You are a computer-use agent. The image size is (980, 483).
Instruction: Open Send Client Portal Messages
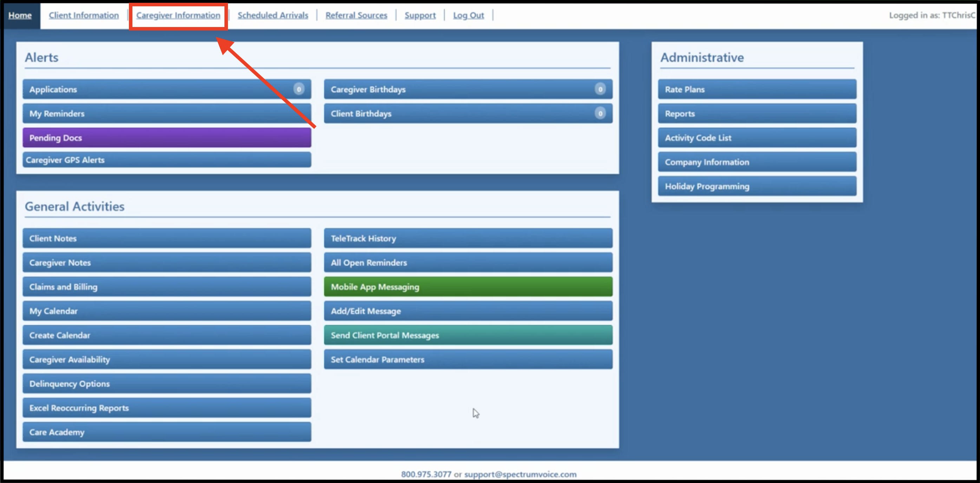point(468,335)
